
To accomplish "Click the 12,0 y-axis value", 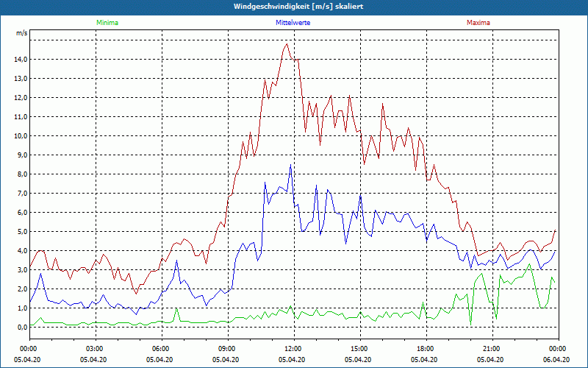I will click(21, 98).
